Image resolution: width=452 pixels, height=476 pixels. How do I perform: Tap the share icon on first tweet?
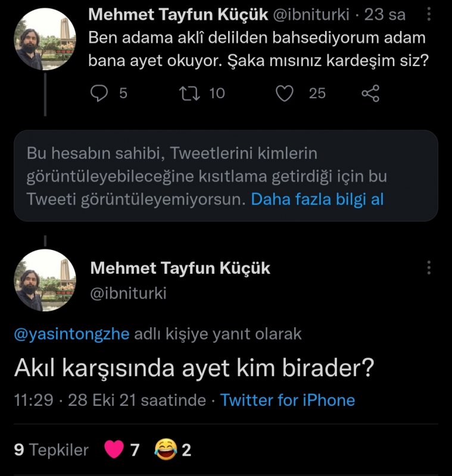pos(370,93)
